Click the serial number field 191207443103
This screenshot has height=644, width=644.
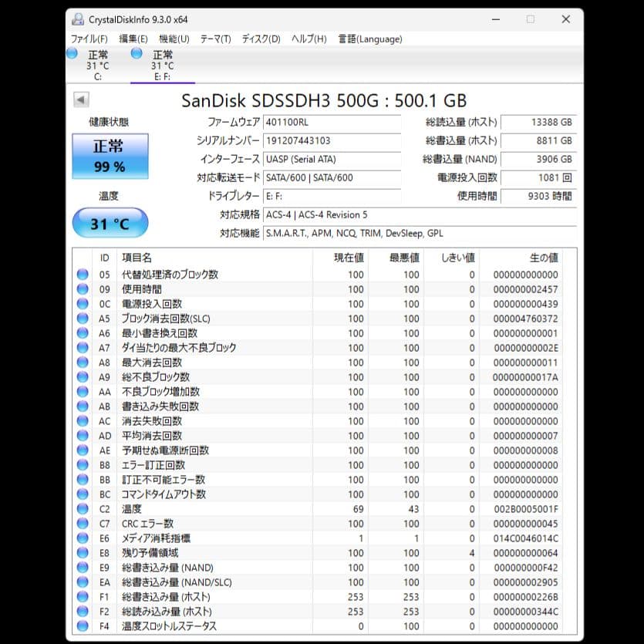[x=332, y=141]
